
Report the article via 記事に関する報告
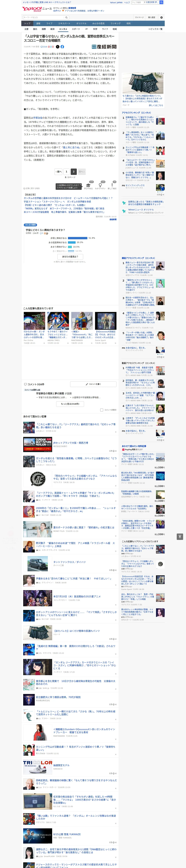(31, 188)
